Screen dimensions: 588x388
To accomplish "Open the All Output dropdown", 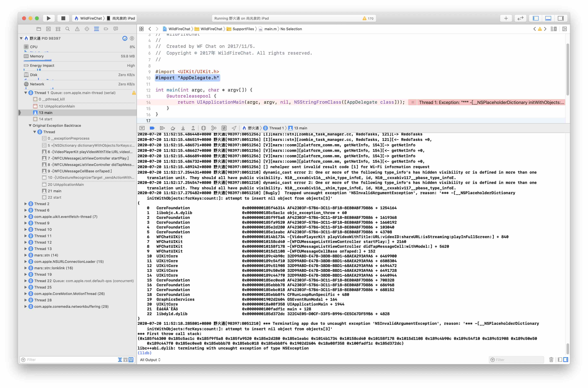I will pos(150,360).
